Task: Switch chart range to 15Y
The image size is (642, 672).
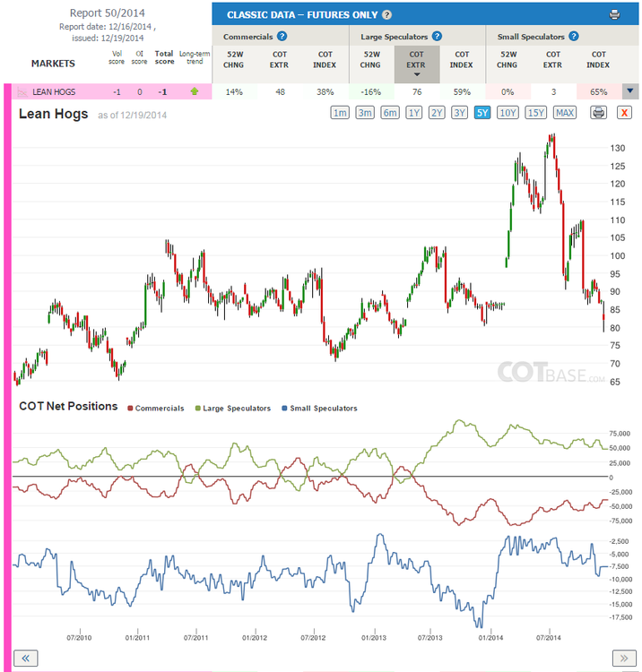Action: [535, 113]
